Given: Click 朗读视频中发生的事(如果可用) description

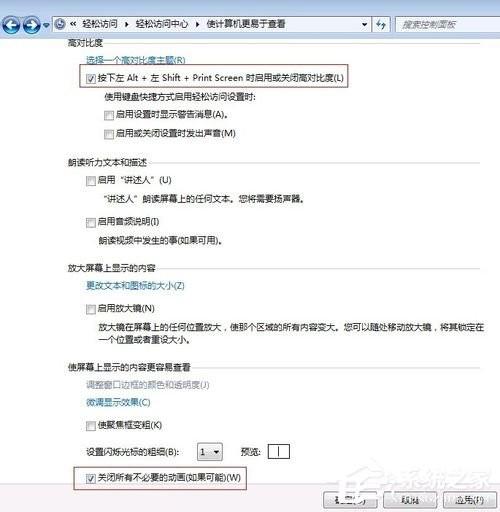Looking at the screenshot, I should pyautogui.click(x=160, y=240).
